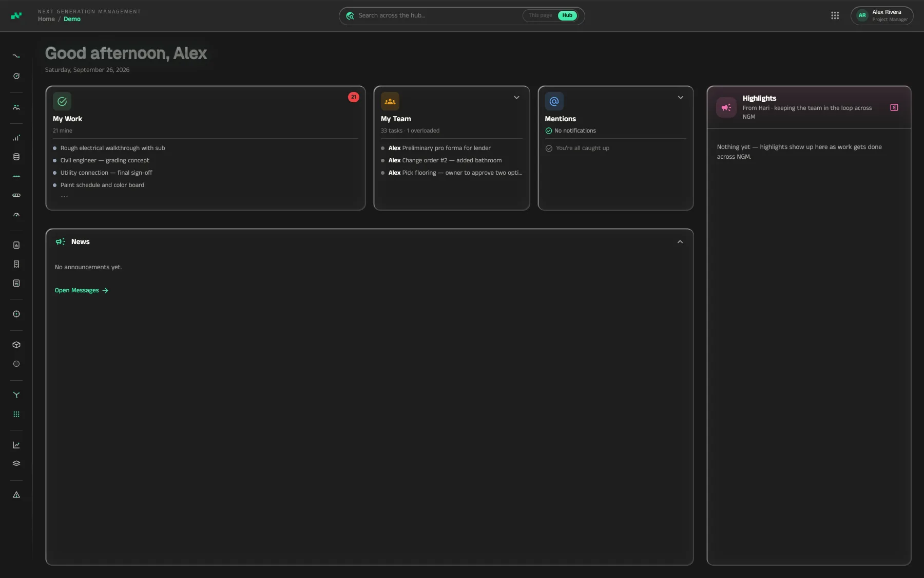Open the bar chart report icon in the sidebar

pos(16,245)
